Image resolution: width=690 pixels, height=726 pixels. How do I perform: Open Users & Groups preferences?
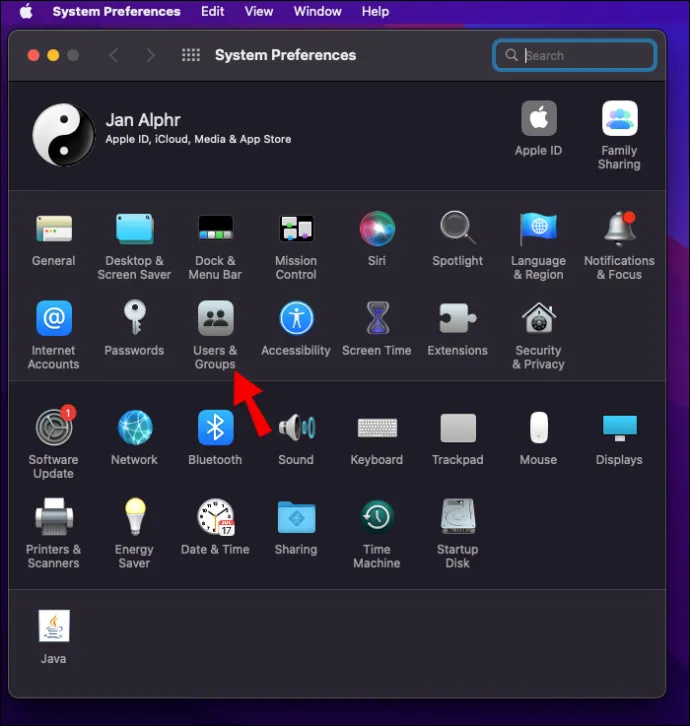pyautogui.click(x=215, y=318)
